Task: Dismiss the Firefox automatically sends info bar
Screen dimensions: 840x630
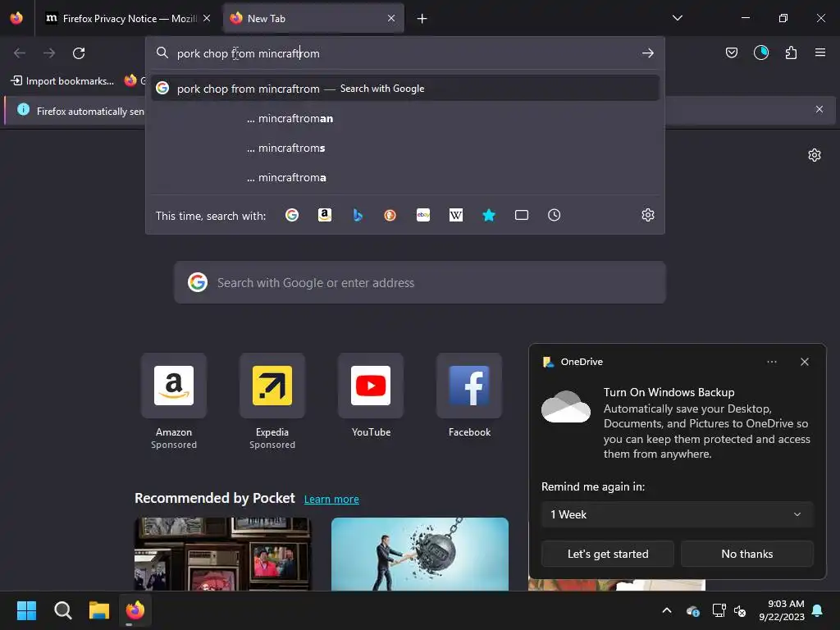Action: point(819,109)
